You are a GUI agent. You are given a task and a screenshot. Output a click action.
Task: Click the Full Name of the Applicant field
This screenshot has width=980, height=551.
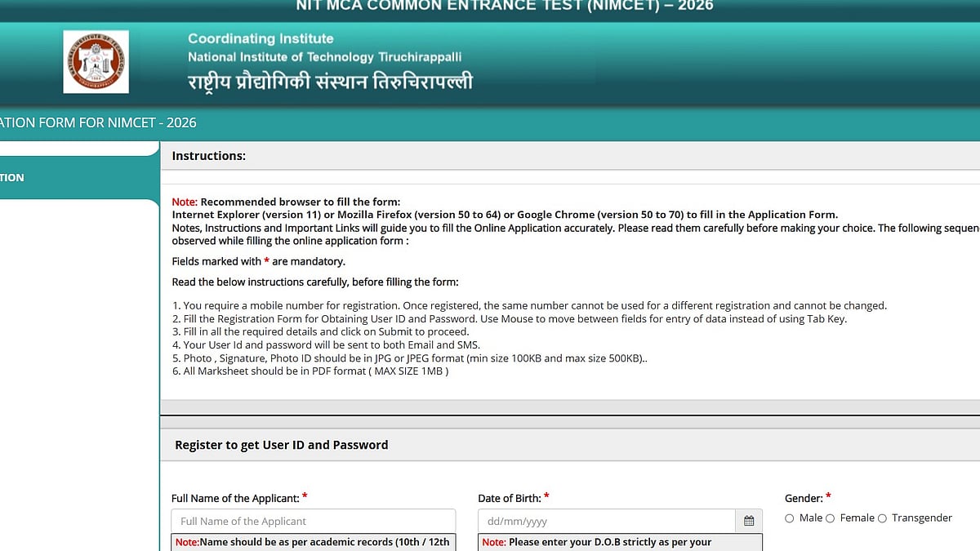tap(313, 521)
